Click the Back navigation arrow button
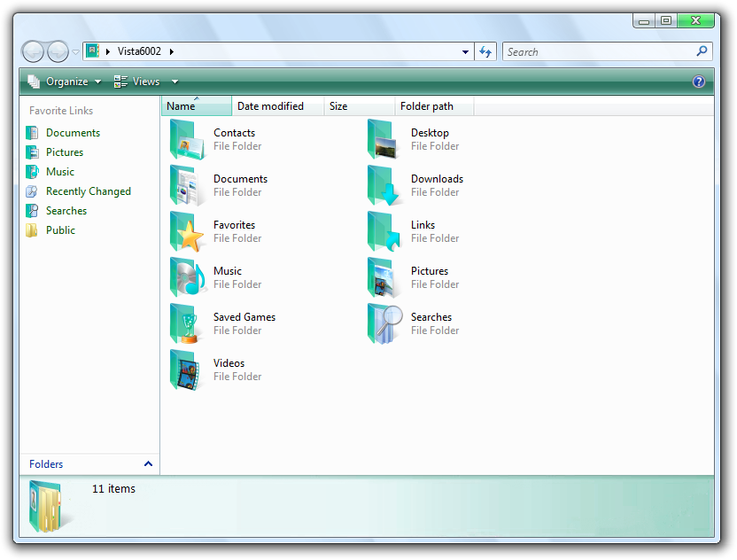This screenshot has width=737, height=560. 33,51
